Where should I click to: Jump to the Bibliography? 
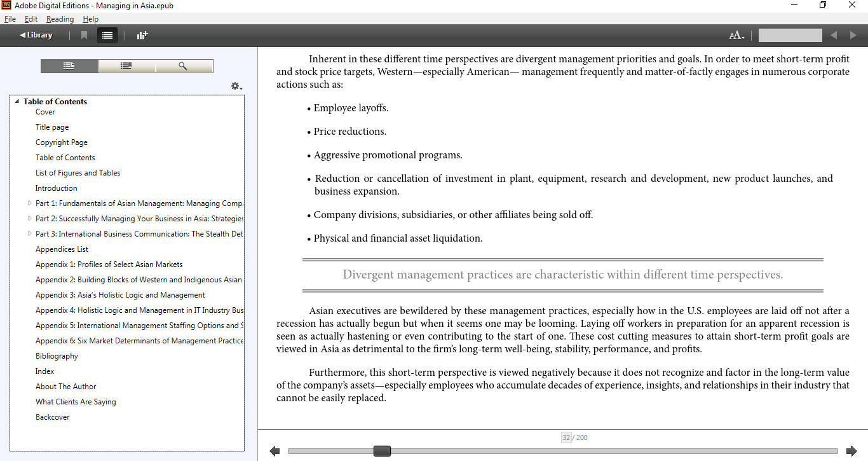(57, 356)
